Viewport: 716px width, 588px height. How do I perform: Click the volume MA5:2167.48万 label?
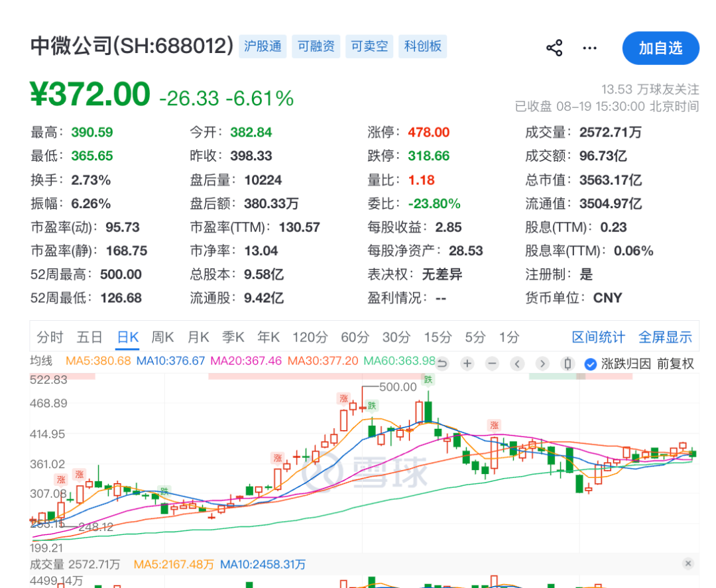(174, 565)
